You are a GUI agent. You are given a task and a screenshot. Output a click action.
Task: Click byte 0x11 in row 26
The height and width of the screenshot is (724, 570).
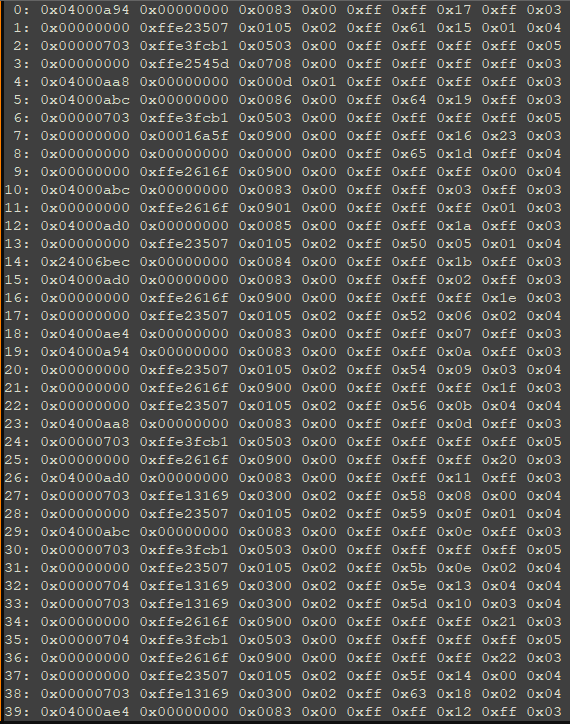click(x=454, y=478)
